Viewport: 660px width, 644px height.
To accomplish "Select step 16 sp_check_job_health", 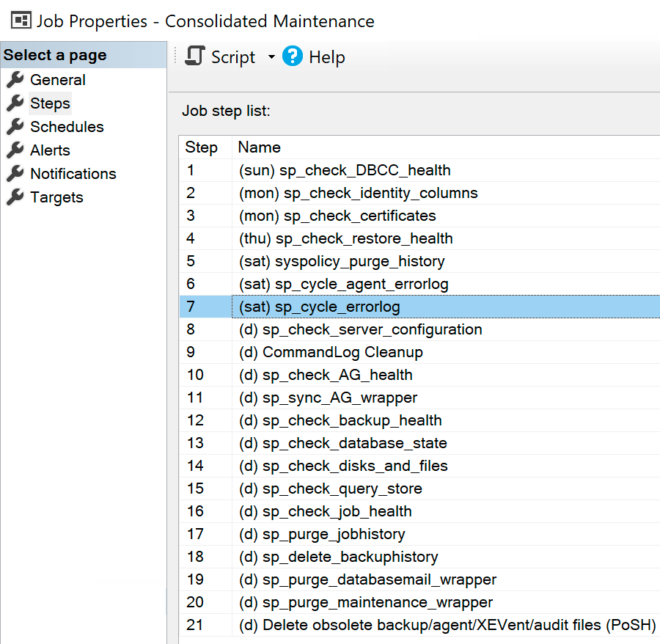I will click(x=419, y=511).
